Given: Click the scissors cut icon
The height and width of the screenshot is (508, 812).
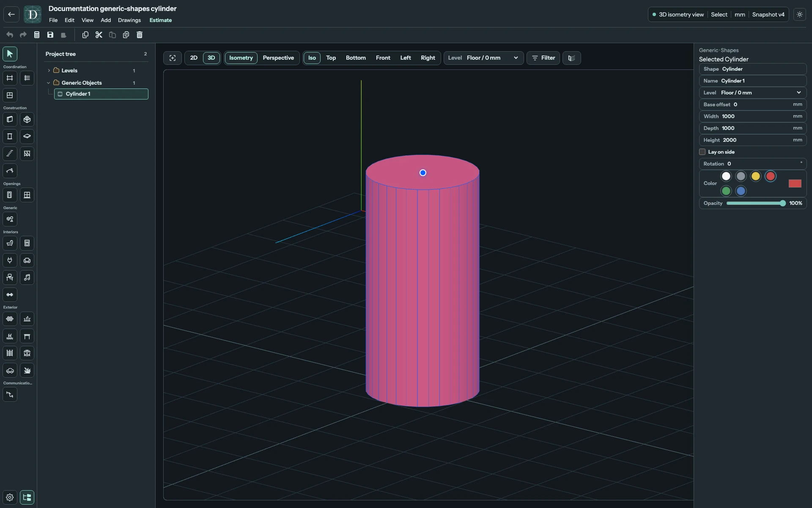Looking at the screenshot, I should (x=99, y=35).
